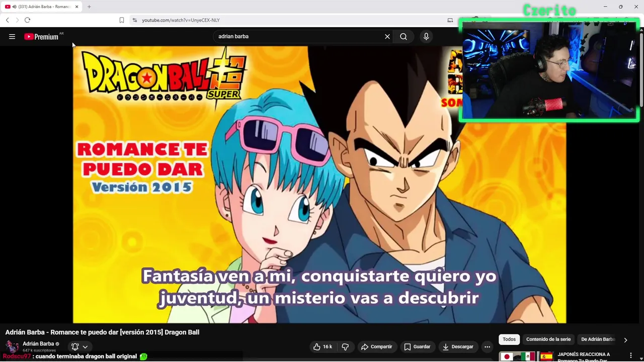Screen dimensions: 644x362
Task: Select the 'Todos' filter chip
Action: tap(509, 339)
